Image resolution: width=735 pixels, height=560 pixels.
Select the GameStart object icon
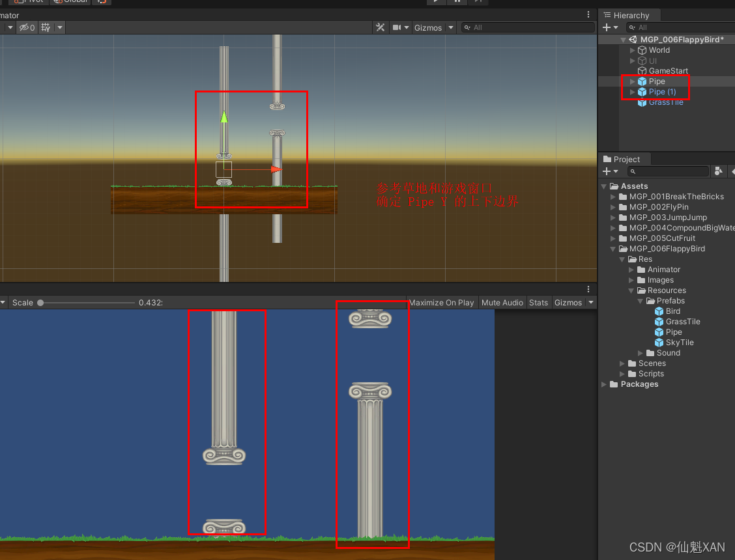642,71
